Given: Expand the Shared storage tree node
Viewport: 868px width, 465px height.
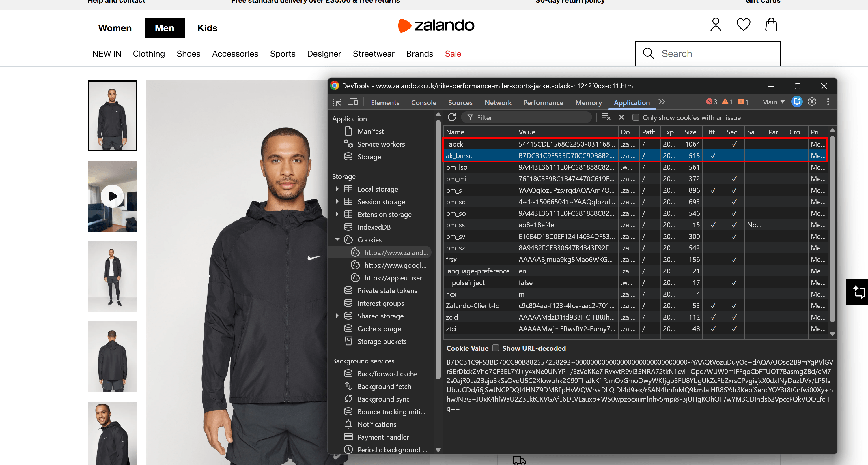Looking at the screenshot, I should (x=337, y=316).
